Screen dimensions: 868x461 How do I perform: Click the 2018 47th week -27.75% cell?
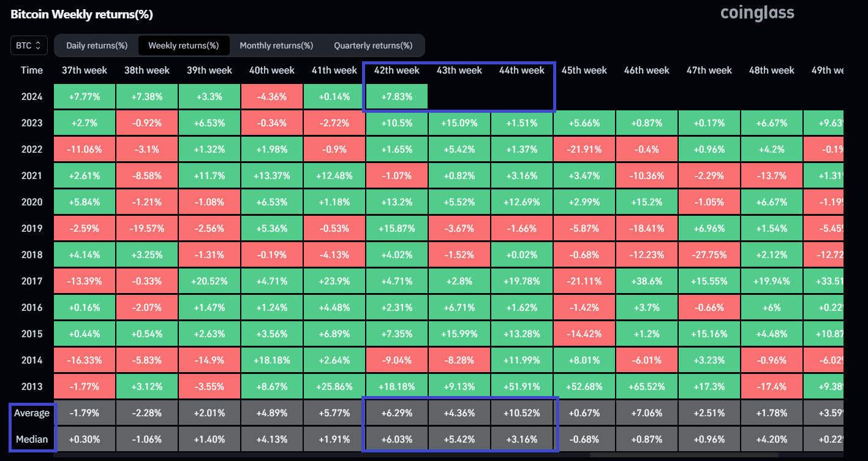(709, 254)
